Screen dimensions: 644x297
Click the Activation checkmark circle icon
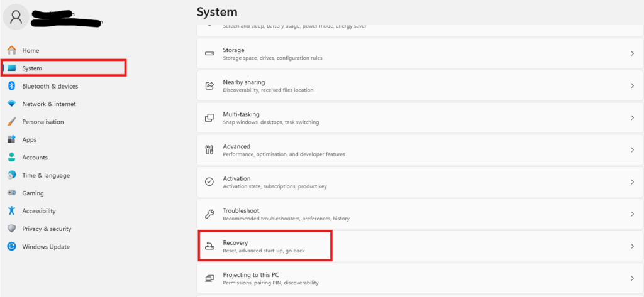click(209, 181)
